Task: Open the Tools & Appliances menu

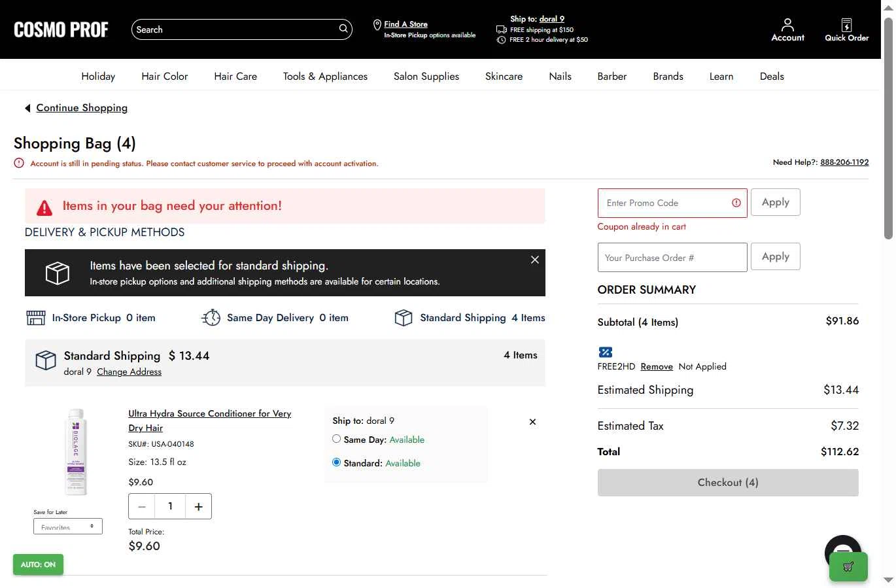Action: tap(325, 77)
